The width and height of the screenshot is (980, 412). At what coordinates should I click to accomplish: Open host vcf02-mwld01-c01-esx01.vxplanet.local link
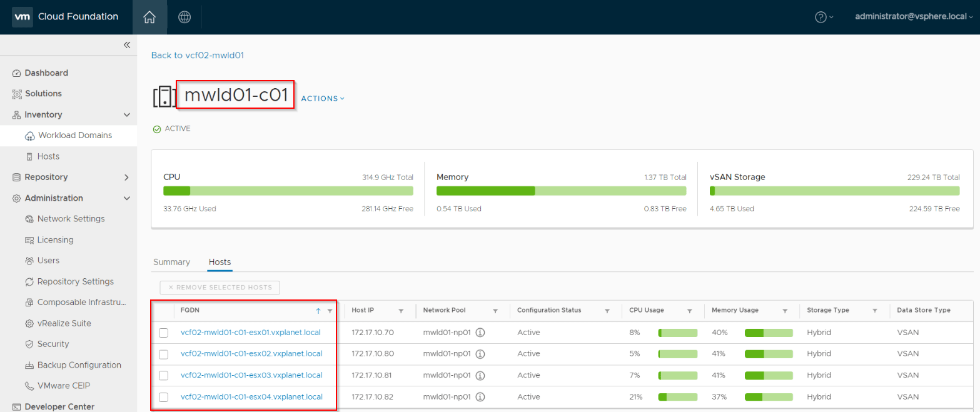coord(251,333)
